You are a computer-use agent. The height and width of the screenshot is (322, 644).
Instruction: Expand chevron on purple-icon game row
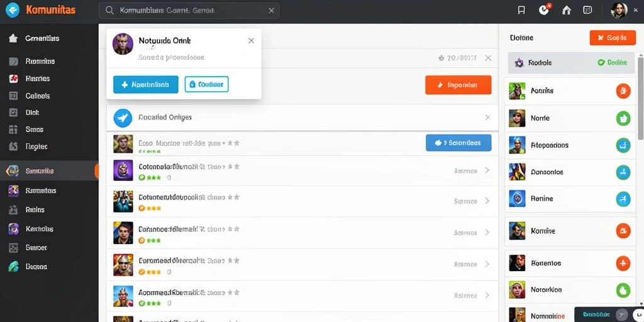coord(487,170)
